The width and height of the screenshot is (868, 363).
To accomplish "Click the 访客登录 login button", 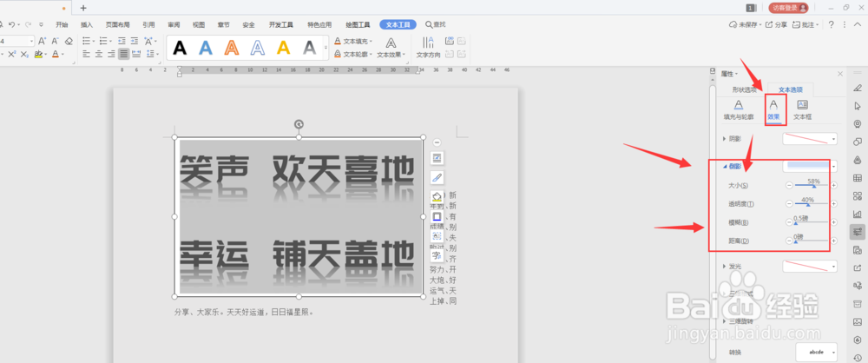I will pyautogui.click(x=788, y=8).
